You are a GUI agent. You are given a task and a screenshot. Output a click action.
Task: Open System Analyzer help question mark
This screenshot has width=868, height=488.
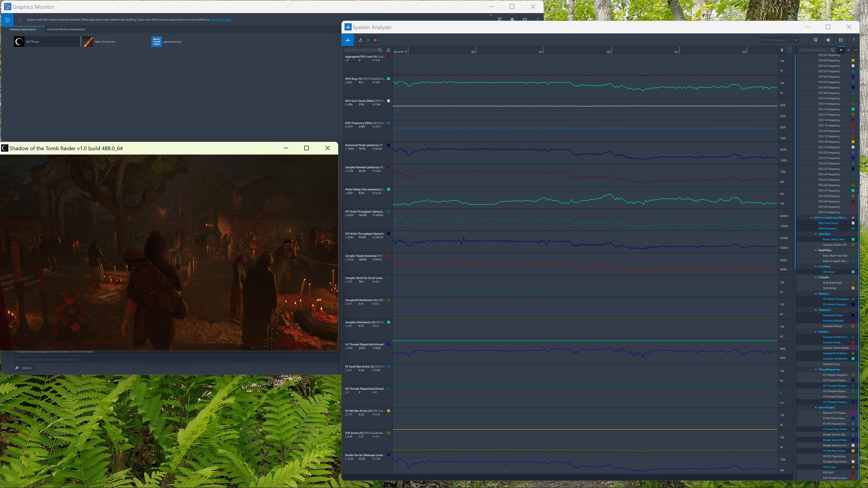[854, 40]
